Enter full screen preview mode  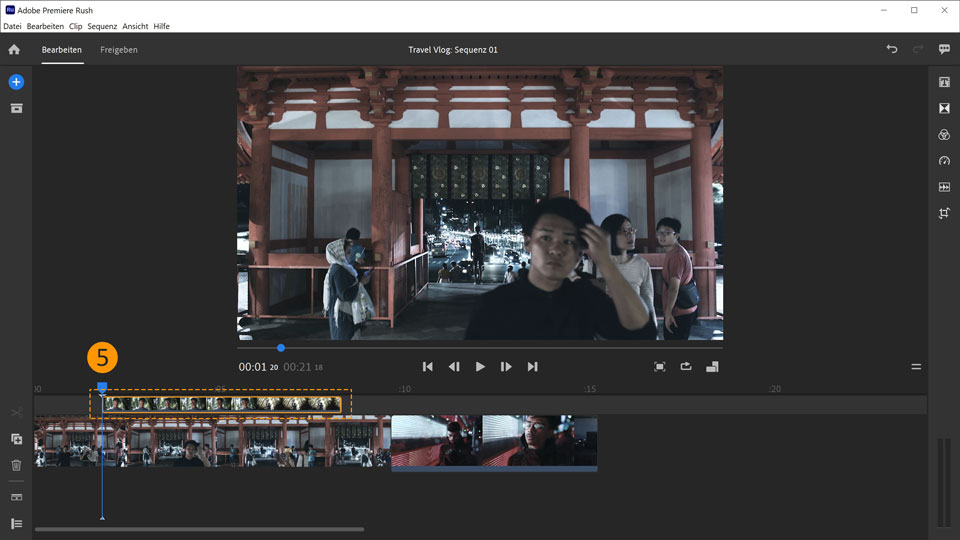[x=659, y=367]
